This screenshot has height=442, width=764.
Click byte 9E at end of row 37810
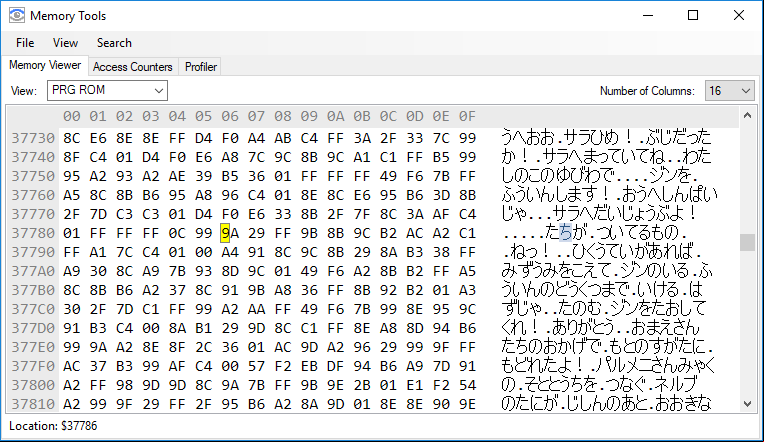click(467, 404)
